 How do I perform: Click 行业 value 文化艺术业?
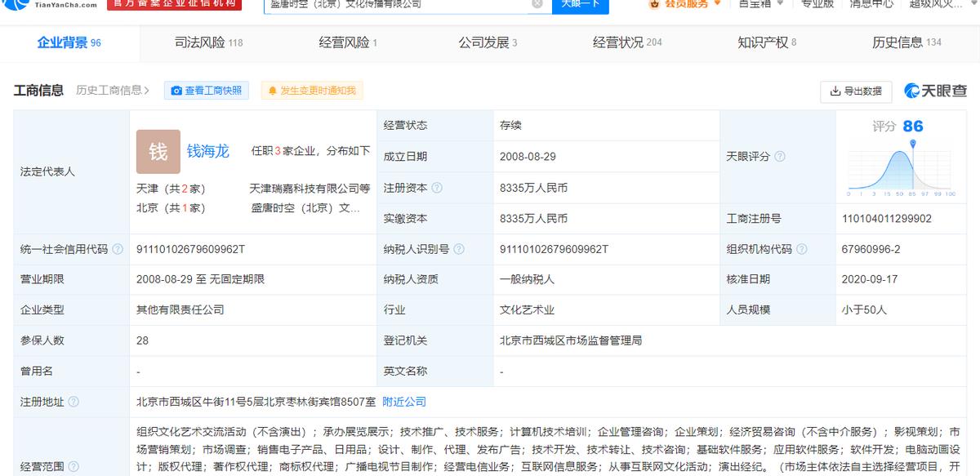(x=527, y=310)
